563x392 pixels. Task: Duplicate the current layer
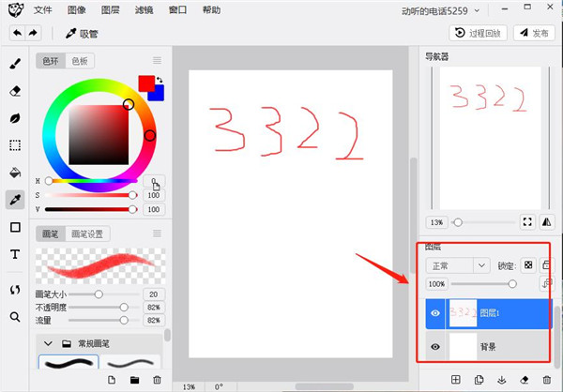[x=479, y=380]
